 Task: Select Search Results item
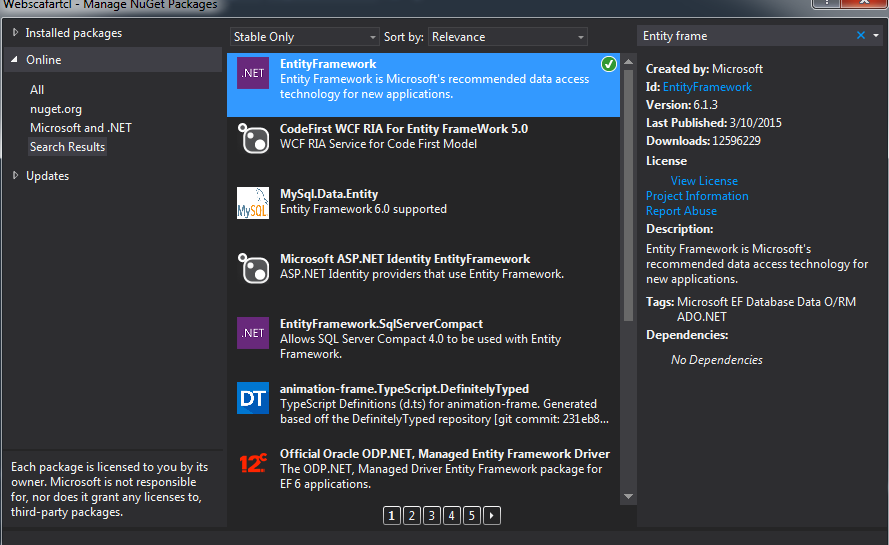coord(67,147)
